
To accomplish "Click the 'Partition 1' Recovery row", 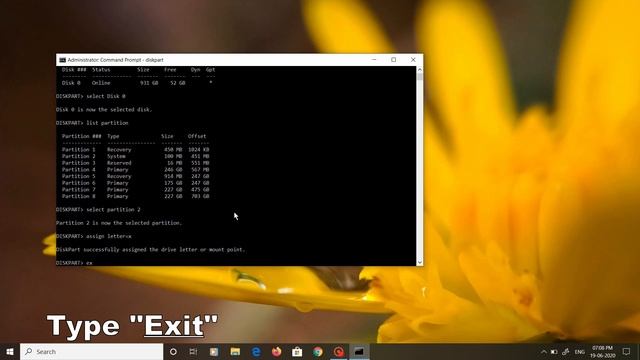I will (136, 150).
